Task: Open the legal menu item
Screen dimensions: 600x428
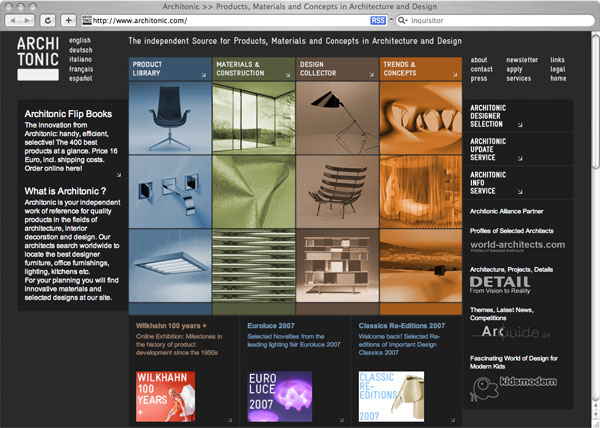Action: 558,69
